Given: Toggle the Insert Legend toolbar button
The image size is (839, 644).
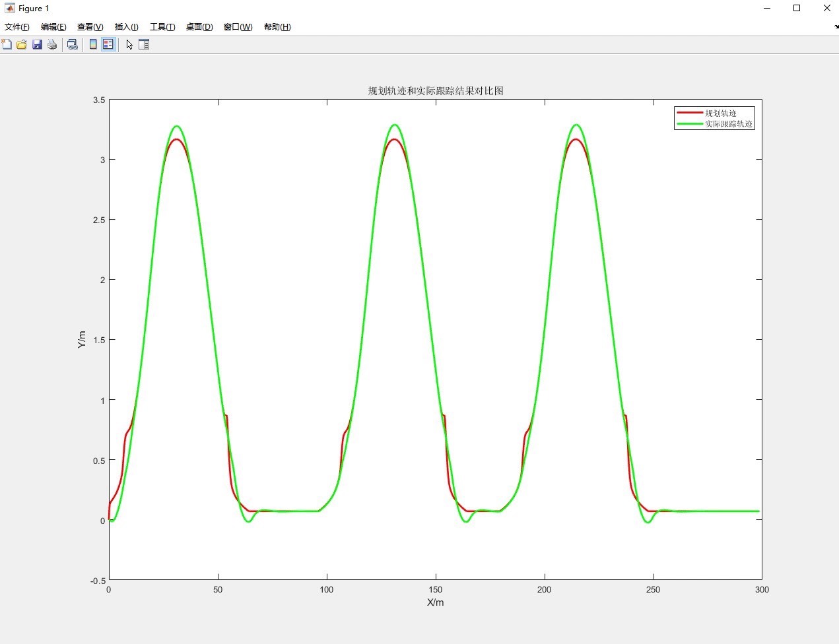Looking at the screenshot, I should (x=108, y=44).
